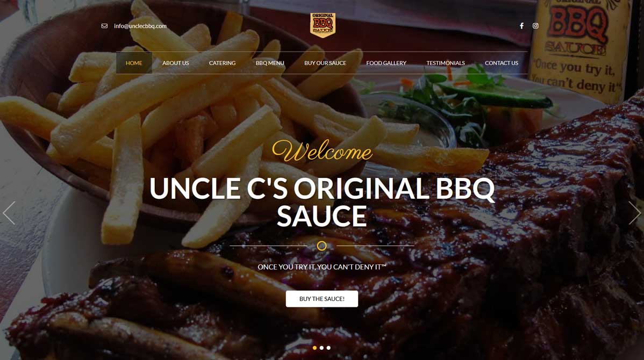Navigate to Catering page

coord(222,63)
